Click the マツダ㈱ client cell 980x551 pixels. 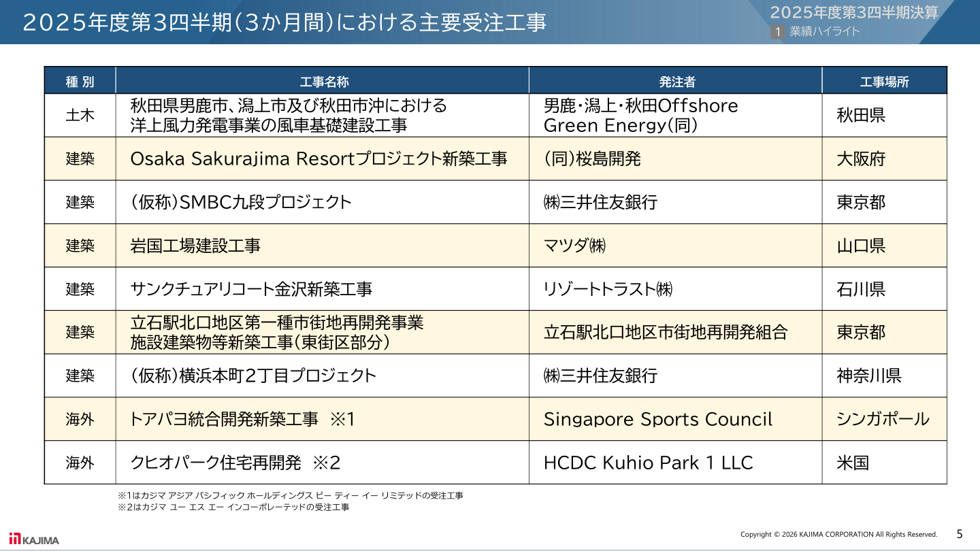575,246
